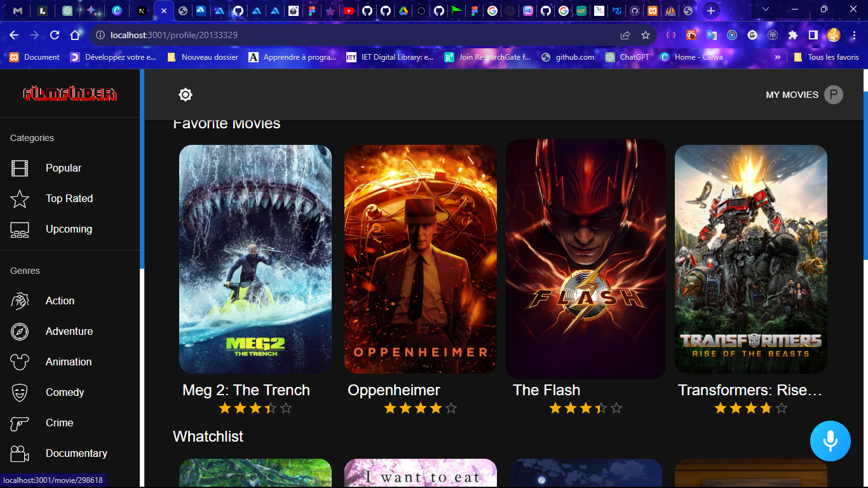Screen dimensions: 868x488
Task: Click the Top Rated star icon
Action: coord(20,199)
